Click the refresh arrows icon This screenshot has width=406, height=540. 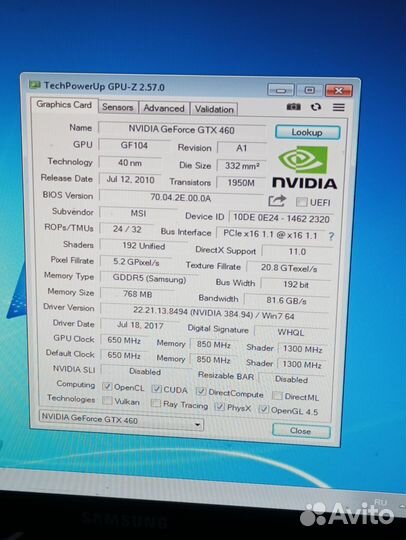click(316, 107)
